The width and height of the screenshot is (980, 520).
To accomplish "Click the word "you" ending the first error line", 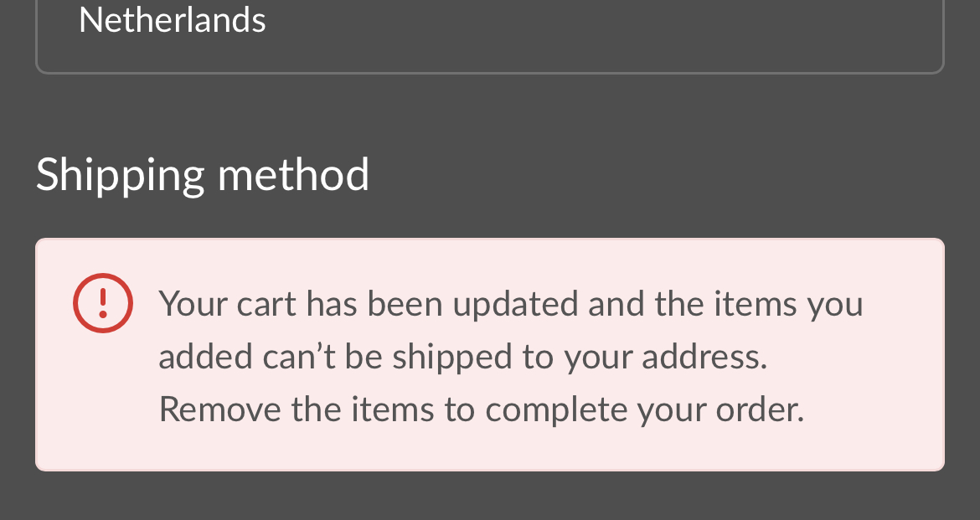I will pyautogui.click(x=834, y=305).
